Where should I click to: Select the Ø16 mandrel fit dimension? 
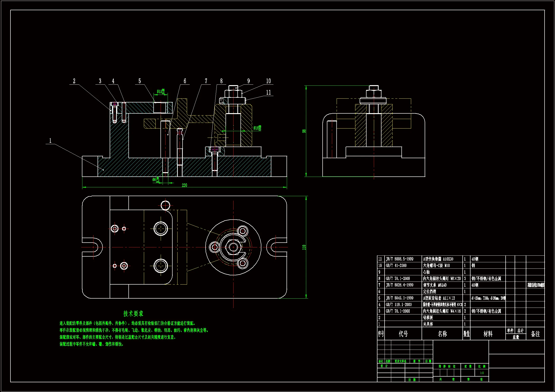pyautogui.click(x=257, y=128)
